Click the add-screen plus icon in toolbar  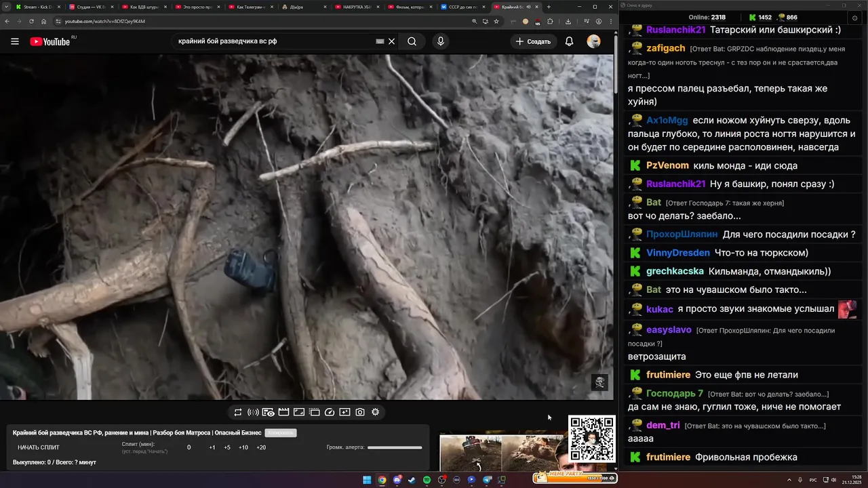[344, 412]
